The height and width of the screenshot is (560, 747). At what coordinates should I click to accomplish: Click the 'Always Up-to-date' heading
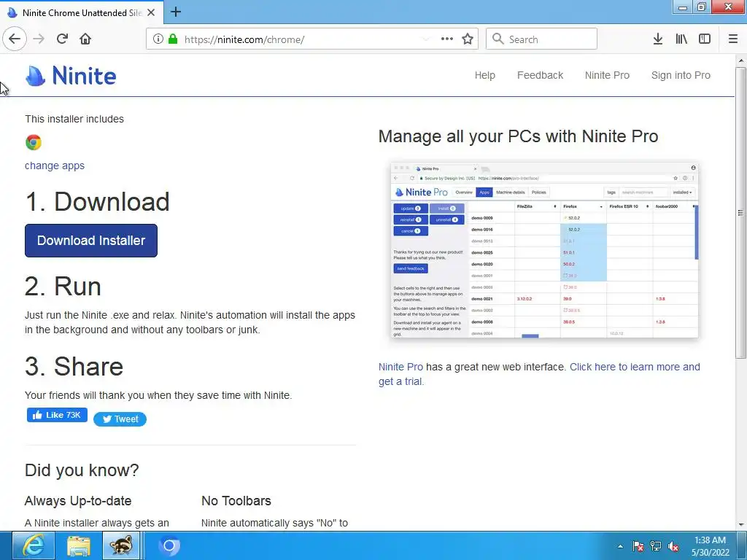click(78, 501)
